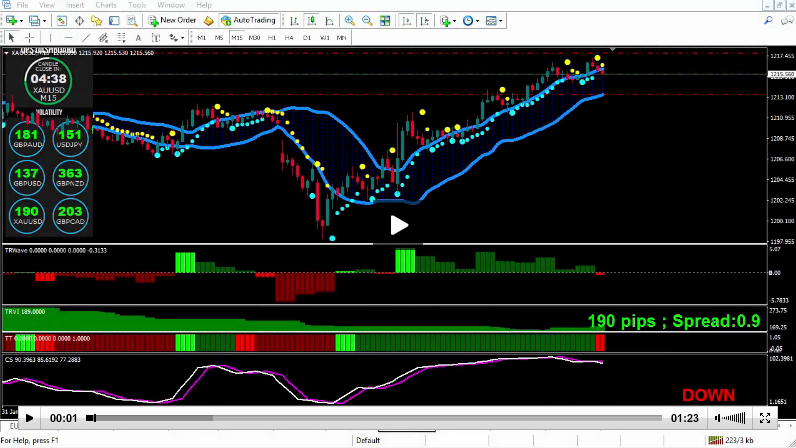Switch timeframe to H1
796x448 pixels.
272,38
